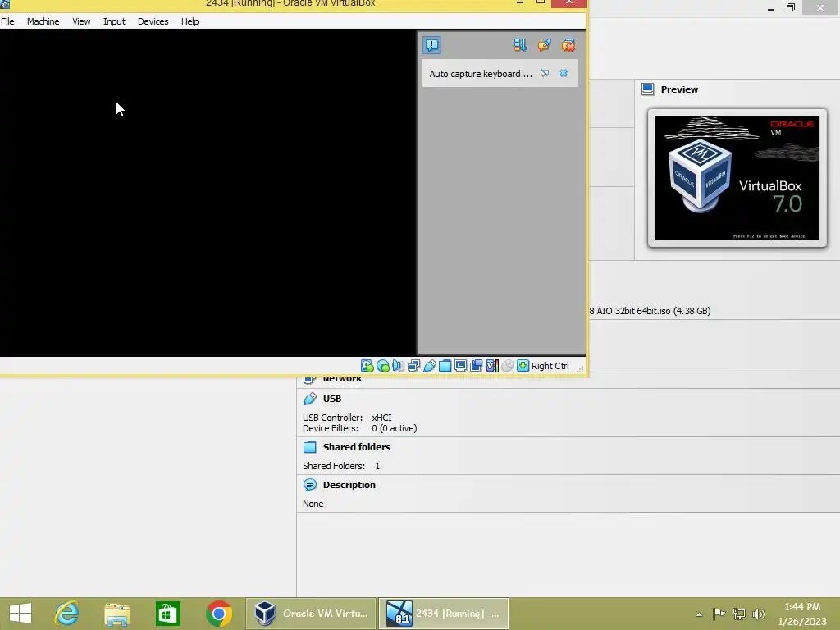This screenshot has height=630, width=840.
Task: Click the USB devices status icon
Action: pos(430,366)
